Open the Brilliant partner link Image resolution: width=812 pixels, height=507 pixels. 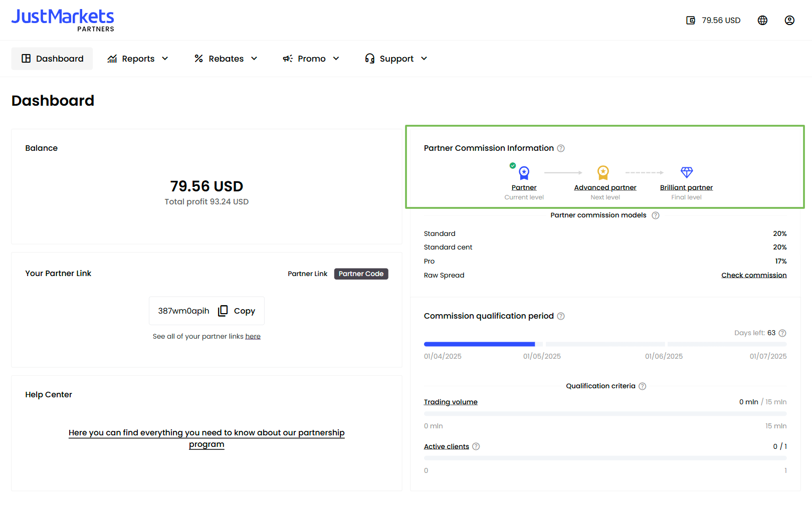[686, 187]
